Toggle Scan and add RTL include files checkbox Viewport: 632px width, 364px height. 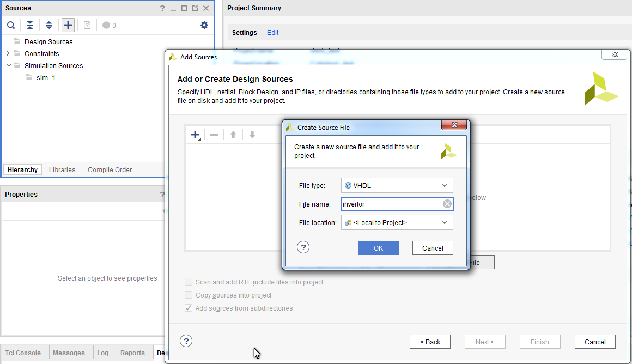(x=188, y=282)
